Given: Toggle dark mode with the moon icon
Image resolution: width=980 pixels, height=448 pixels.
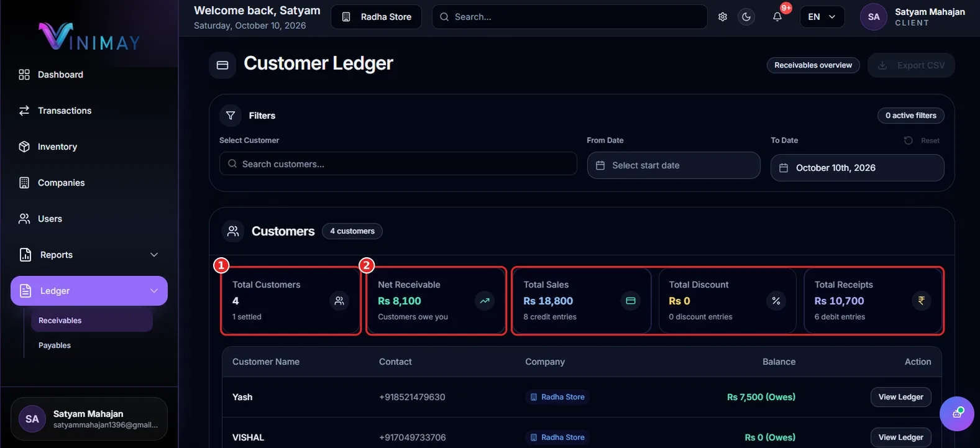Looking at the screenshot, I should click(x=746, y=17).
